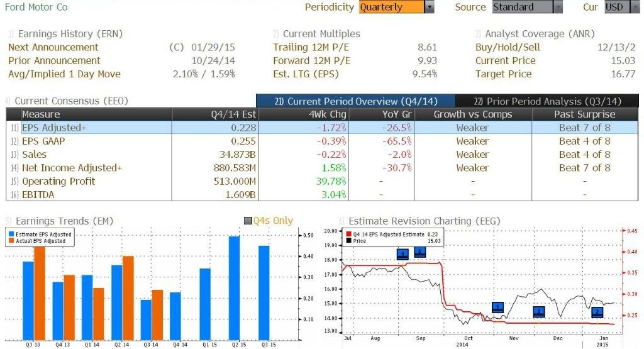Click the Q3 13 actual orange bar
644x349 pixels.
point(40,293)
